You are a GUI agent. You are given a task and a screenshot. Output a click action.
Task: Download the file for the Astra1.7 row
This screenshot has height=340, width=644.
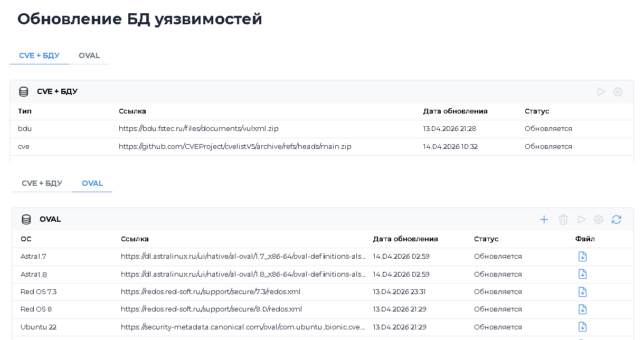[x=582, y=257]
